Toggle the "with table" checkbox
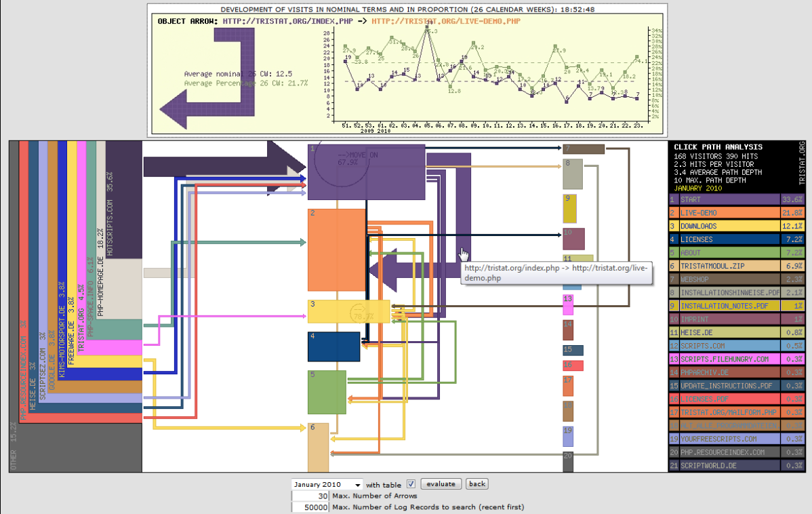The height and width of the screenshot is (514, 812). pyautogui.click(x=411, y=484)
